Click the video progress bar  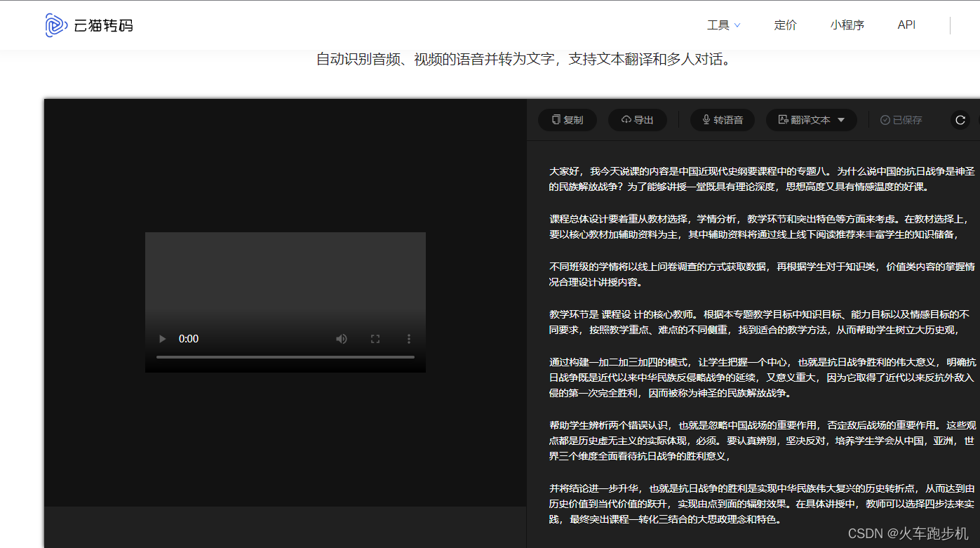[x=286, y=357]
